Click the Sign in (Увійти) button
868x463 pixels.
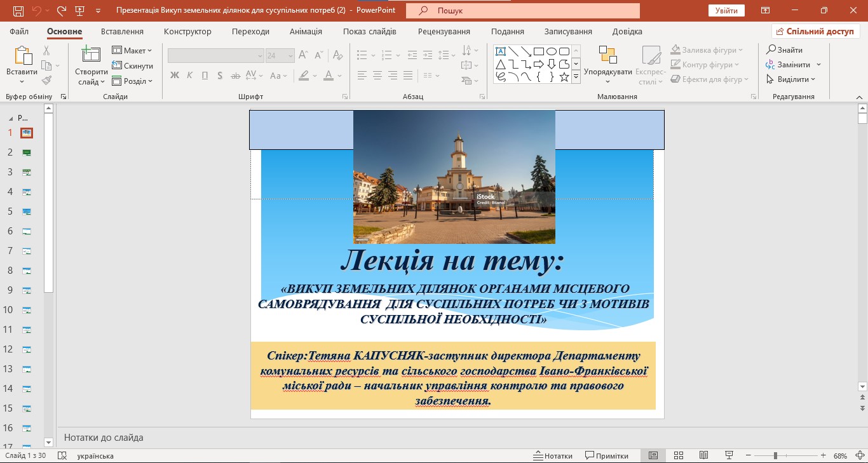click(x=726, y=11)
